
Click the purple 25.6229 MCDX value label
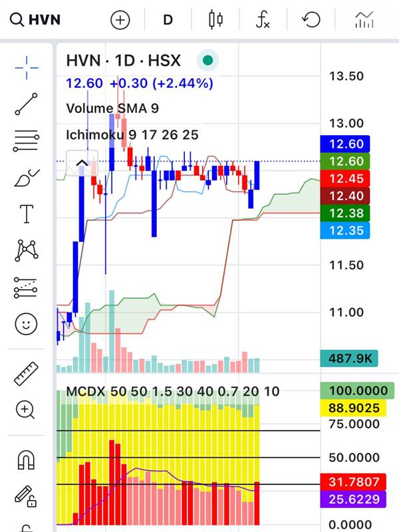353,499
